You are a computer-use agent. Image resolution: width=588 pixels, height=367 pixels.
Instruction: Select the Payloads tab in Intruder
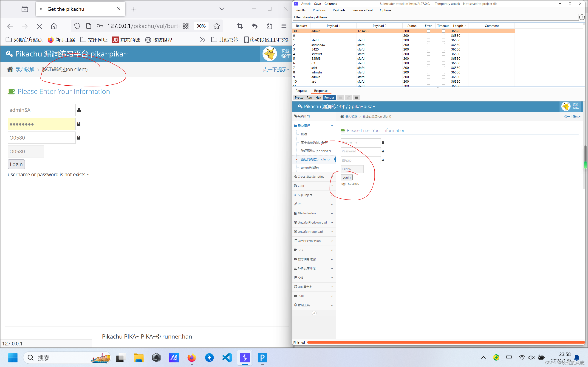click(x=338, y=10)
